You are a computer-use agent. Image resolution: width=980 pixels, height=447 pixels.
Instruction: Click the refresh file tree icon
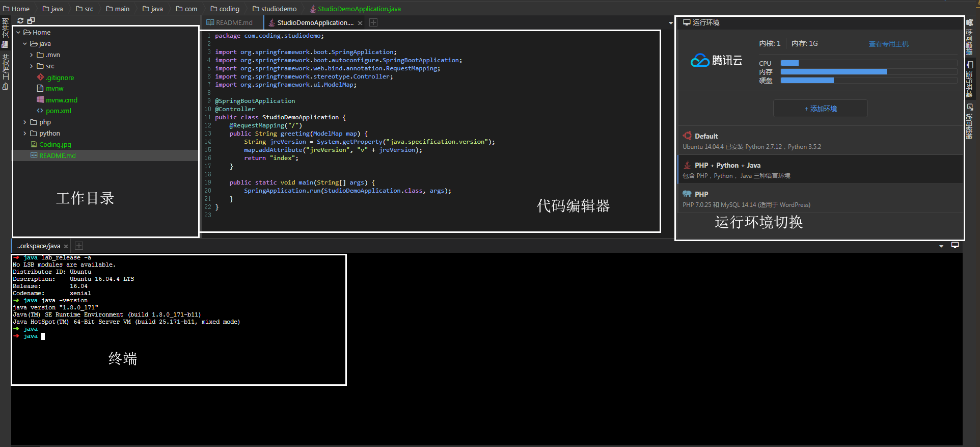point(20,21)
